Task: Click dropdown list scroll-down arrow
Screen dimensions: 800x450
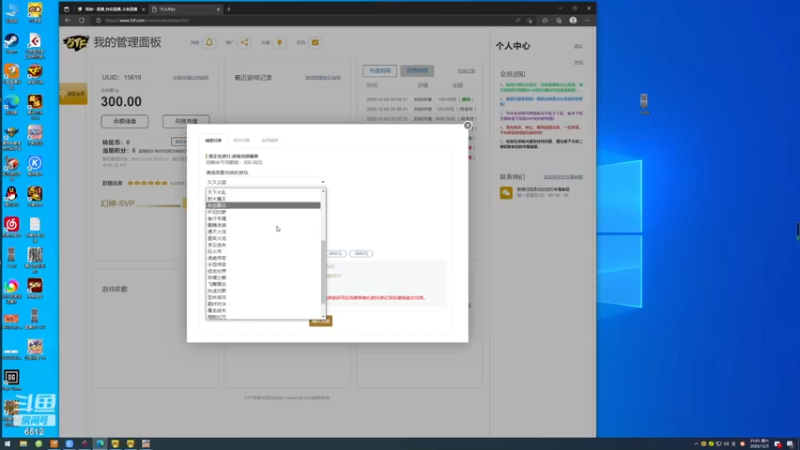Action: click(x=323, y=317)
